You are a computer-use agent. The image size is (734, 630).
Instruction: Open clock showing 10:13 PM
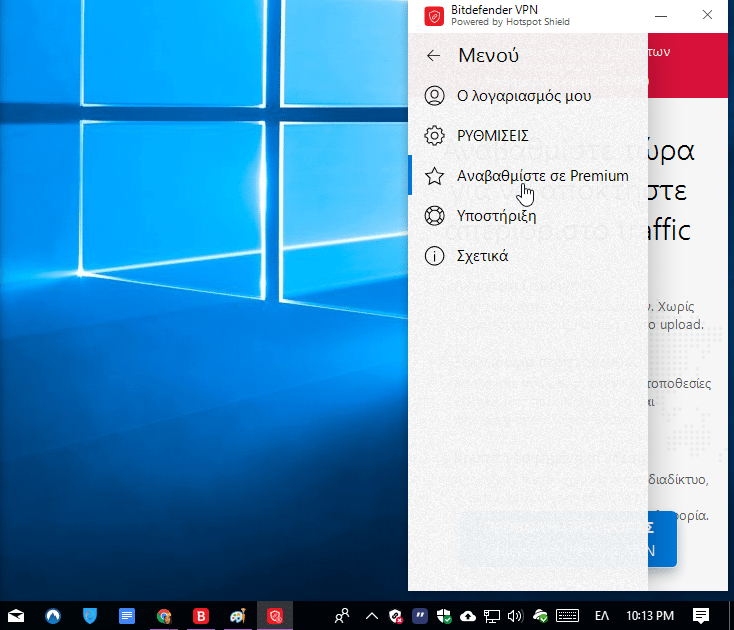[x=650, y=616]
